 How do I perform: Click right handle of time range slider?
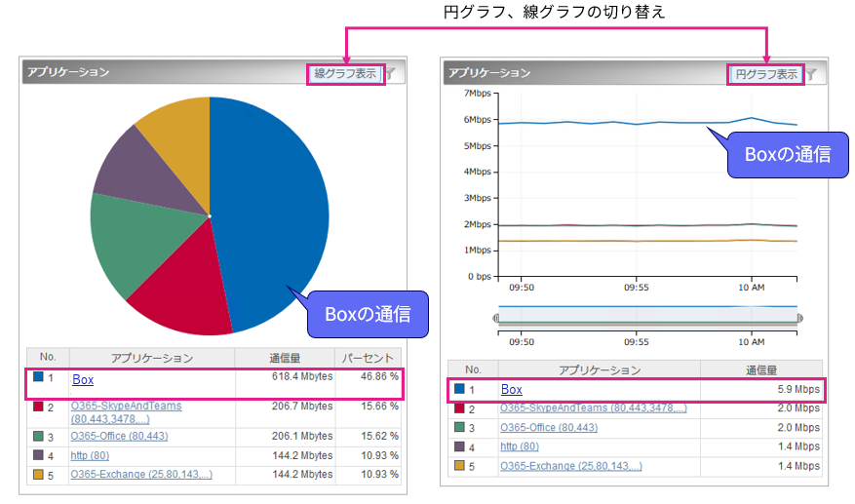[800, 318]
